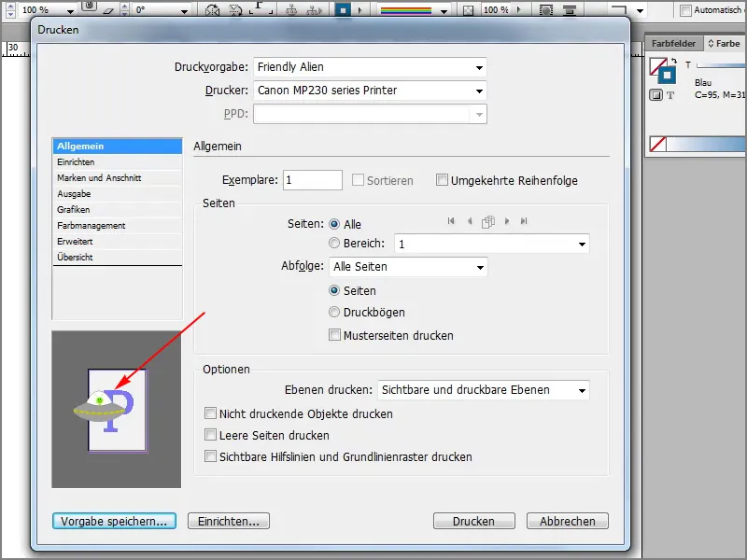Image resolution: width=747 pixels, height=560 pixels.
Task: Go to the first page in the page navigator
Action: click(451, 221)
